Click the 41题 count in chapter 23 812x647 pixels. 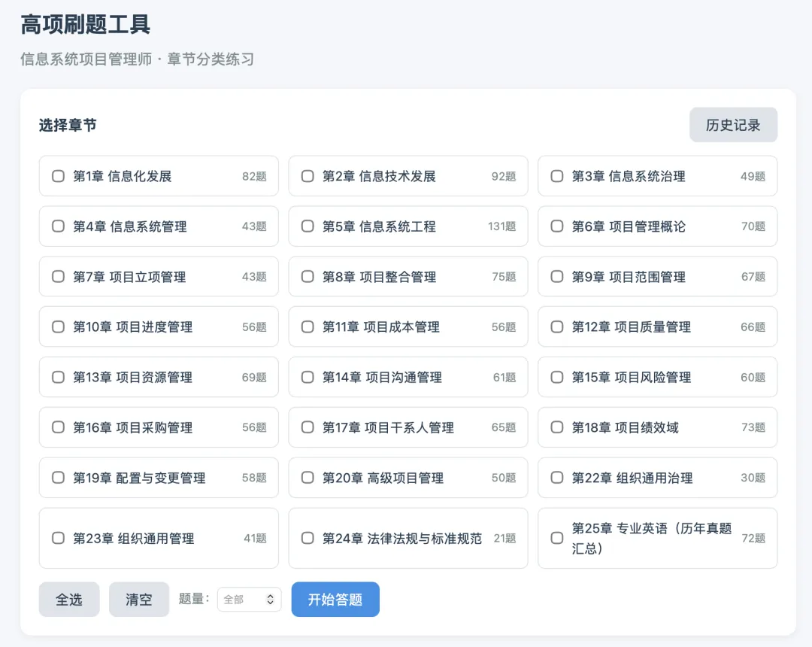point(256,538)
